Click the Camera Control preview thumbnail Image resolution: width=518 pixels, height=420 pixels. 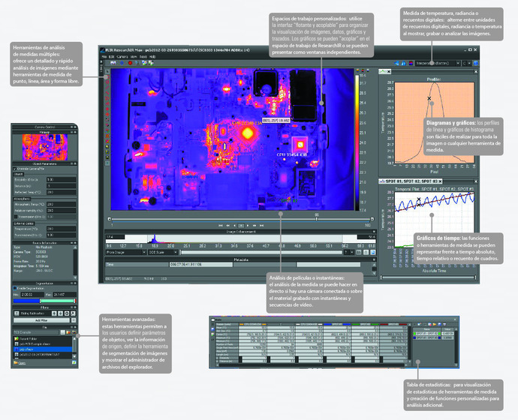[x=45, y=147]
